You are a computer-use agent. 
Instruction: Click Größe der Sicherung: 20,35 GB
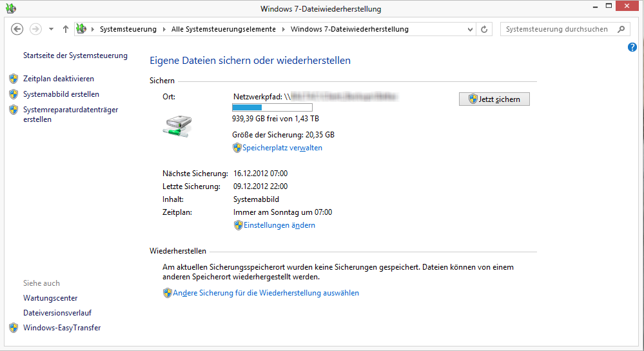(x=283, y=135)
